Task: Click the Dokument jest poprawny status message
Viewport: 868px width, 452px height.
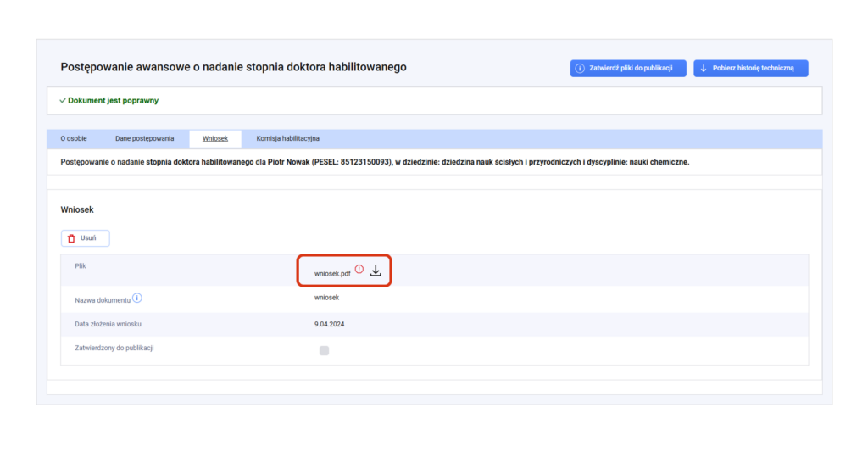Action: coord(113,101)
